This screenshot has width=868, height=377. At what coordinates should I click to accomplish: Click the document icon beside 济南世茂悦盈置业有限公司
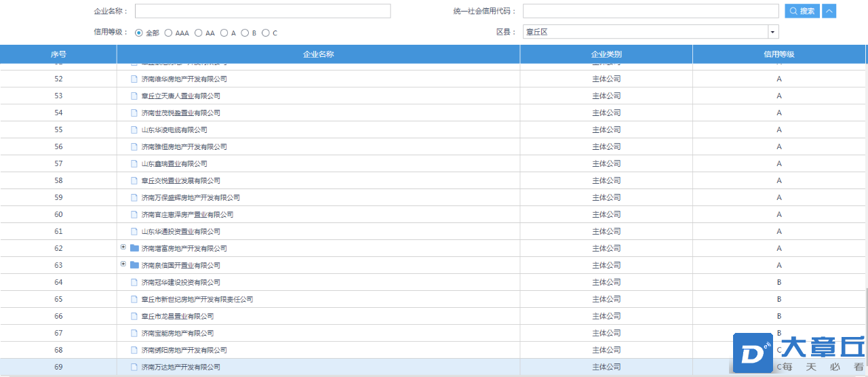pos(134,113)
